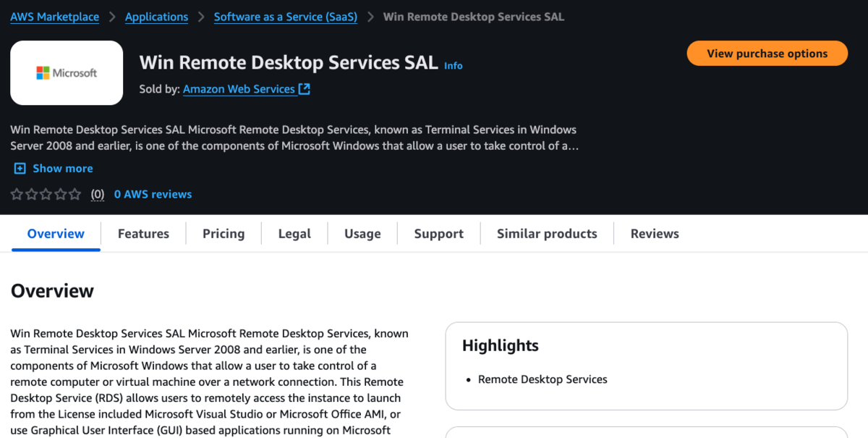Image resolution: width=868 pixels, height=438 pixels.
Task: Click the Highlights card heading
Action: click(501, 345)
